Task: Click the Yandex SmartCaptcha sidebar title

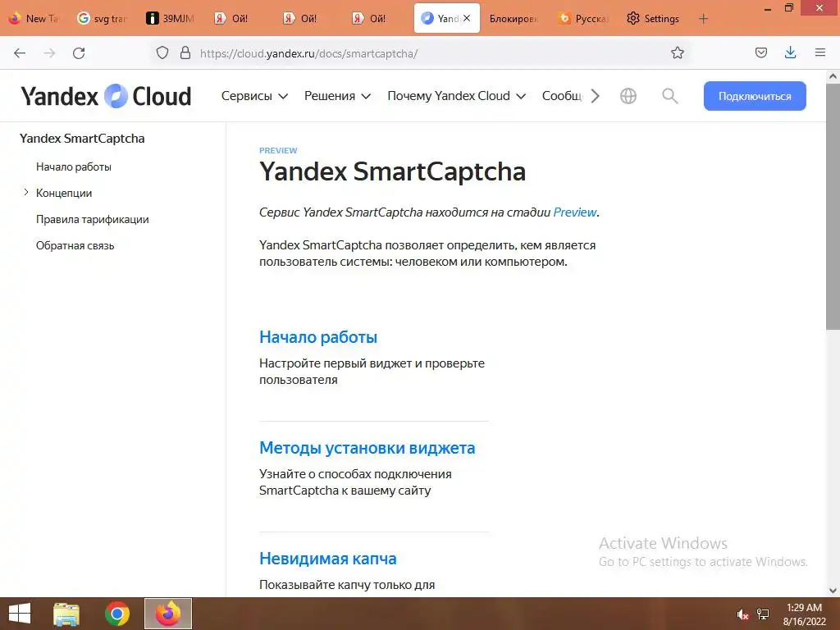Action: [x=82, y=138]
